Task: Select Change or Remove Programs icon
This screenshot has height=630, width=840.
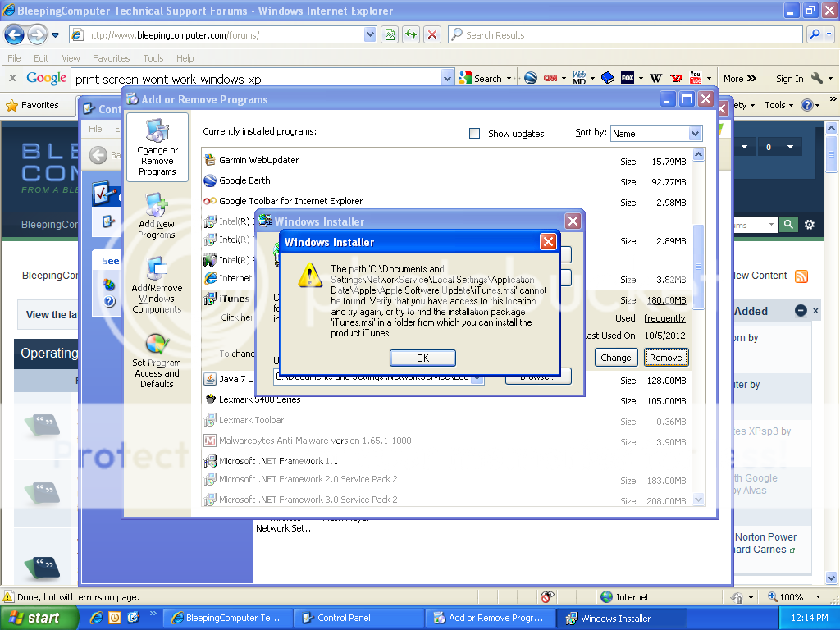Action: (x=157, y=148)
